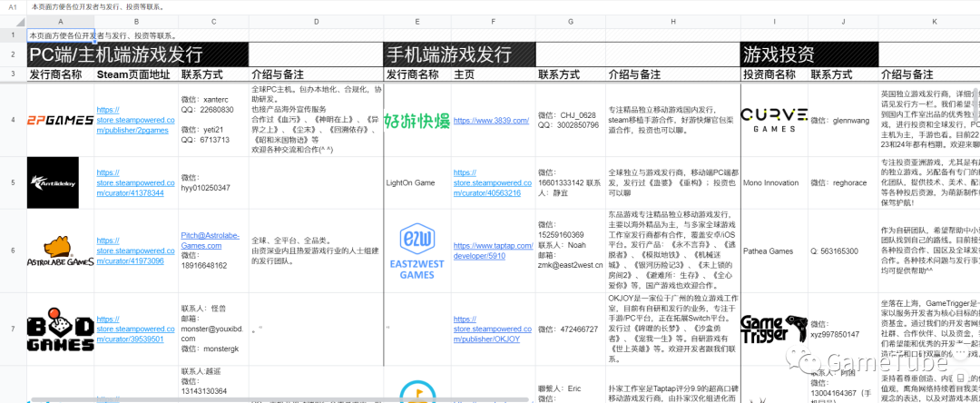Select the 'LightOn Game' cell
This screenshot has height=403, width=980.
click(x=417, y=182)
